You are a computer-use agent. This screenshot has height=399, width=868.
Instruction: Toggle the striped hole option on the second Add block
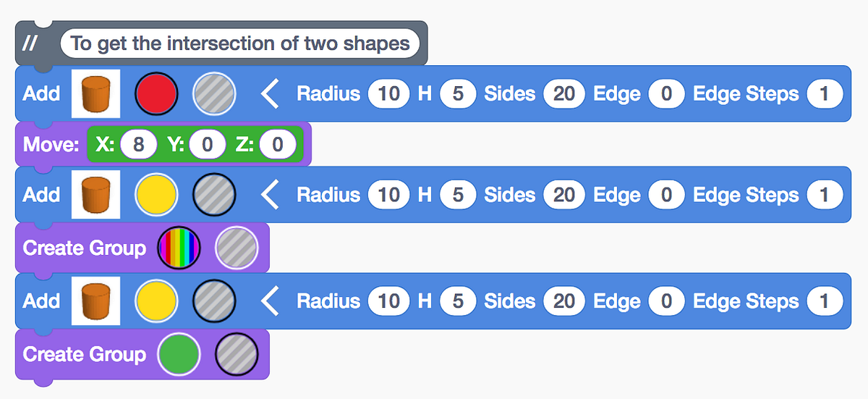[214, 195]
